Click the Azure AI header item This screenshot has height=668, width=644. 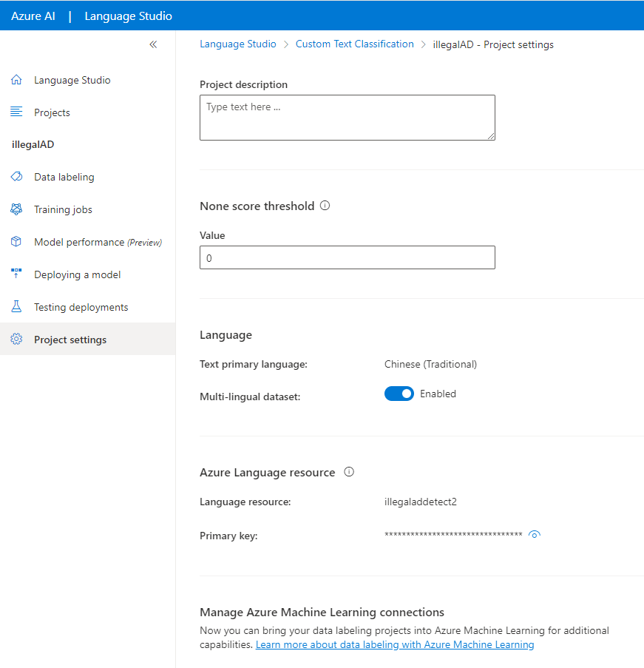pos(33,16)
